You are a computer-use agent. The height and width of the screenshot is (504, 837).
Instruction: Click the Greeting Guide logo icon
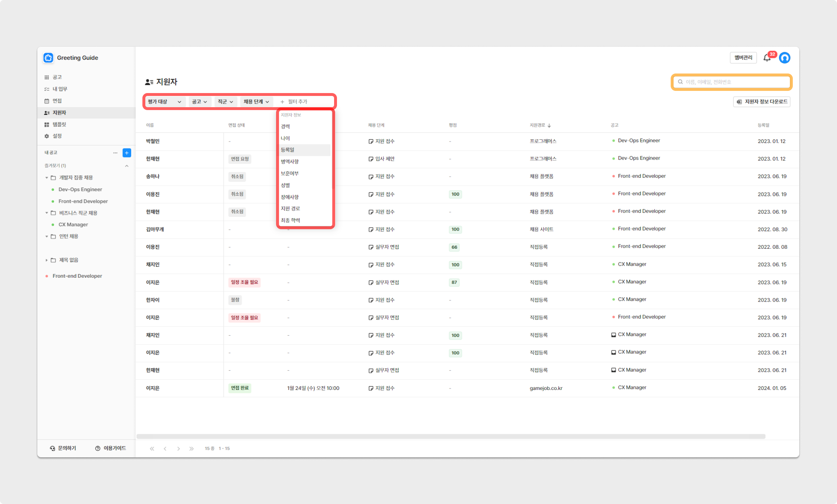pos(48,58)
